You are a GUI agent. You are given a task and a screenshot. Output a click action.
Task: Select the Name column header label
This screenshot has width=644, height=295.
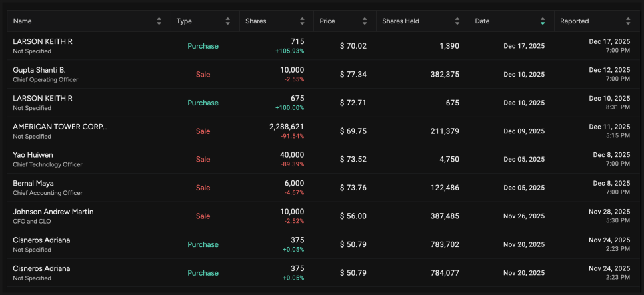point(22,21)
